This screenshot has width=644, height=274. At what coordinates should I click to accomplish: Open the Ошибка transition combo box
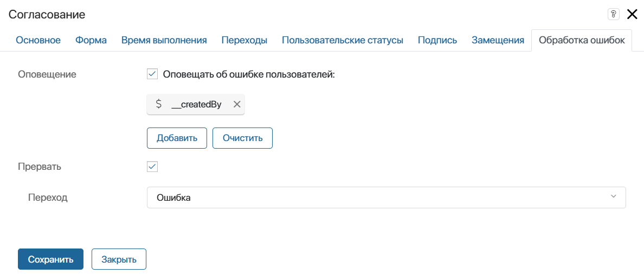[386, 197]
